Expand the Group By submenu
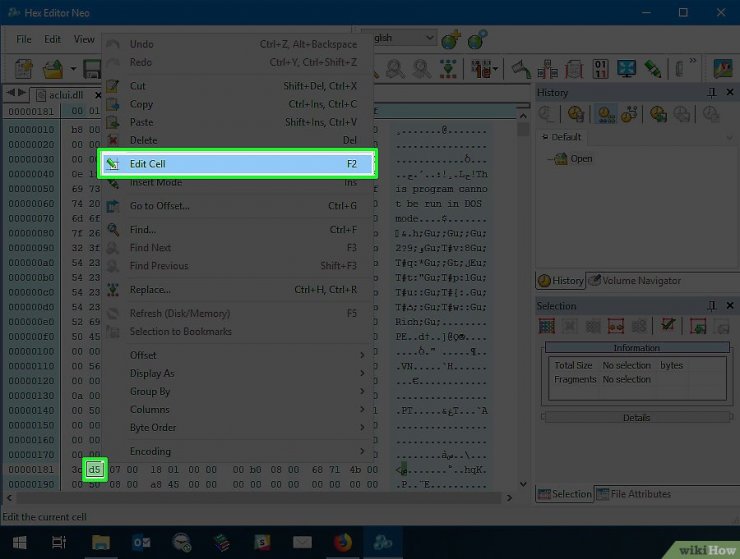This screenshot has width=740, height=559. click(x=237, y=391)
